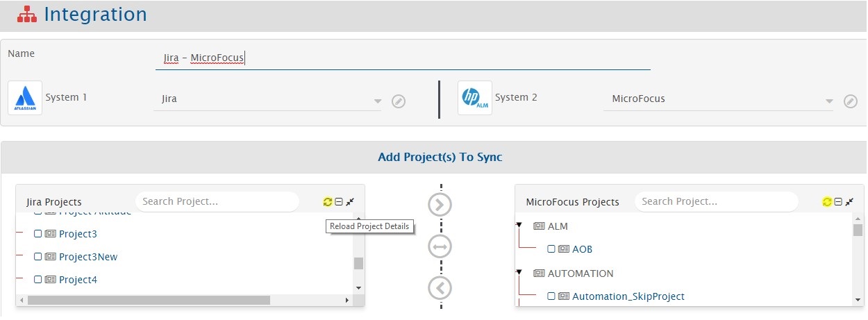868x320 pixels.
Task: Click the Jira Search Project field
Action: 217,202
